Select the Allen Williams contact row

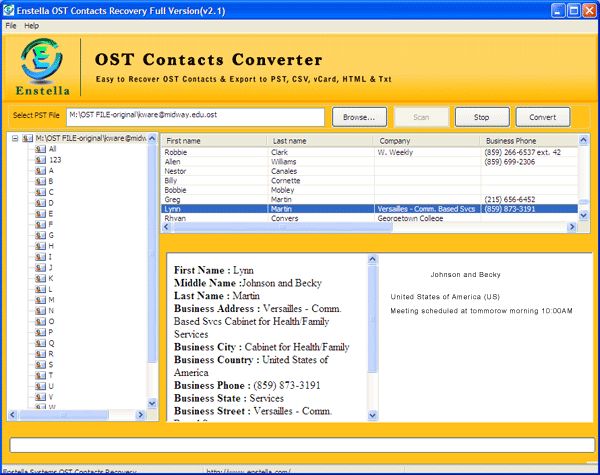tap(369, 162)
